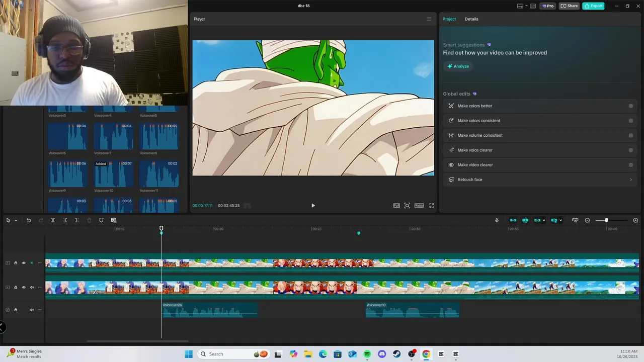Click the Add marker shield icon

pyautogui.click(x=101, y=220)
